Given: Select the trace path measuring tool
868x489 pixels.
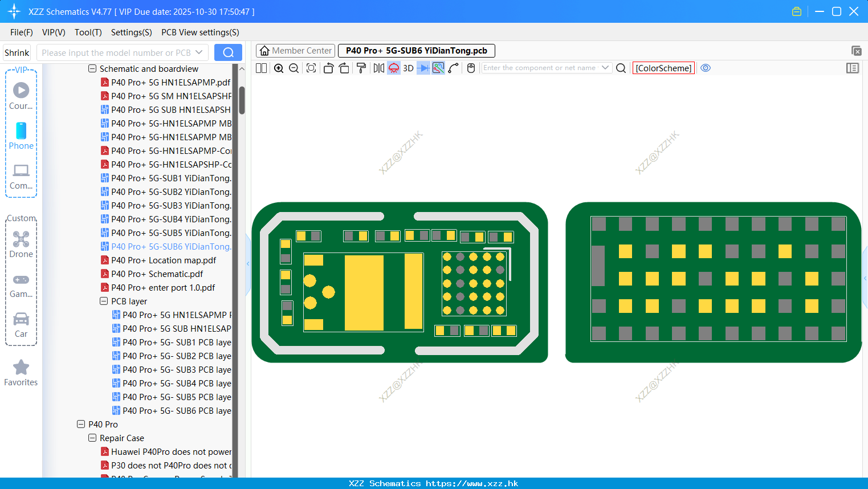Looking at the screenshot, I should [454, 68].
